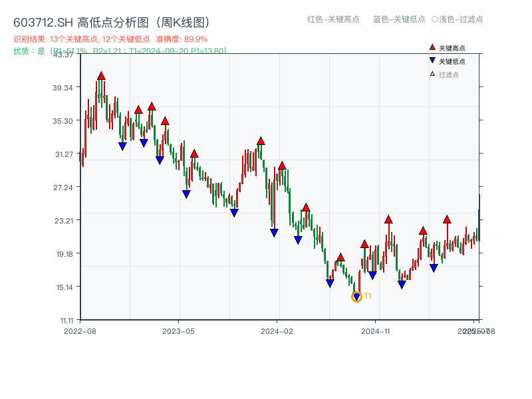Select the red 关键高点 triangle legend icon
Screen dimensions: 532x399
coord(431,47)
